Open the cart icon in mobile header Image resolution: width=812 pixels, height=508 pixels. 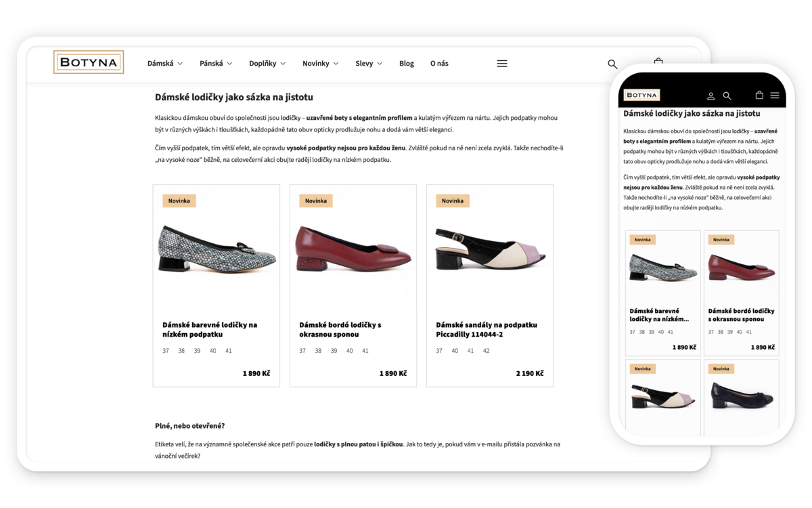click(x=759, y=96)
